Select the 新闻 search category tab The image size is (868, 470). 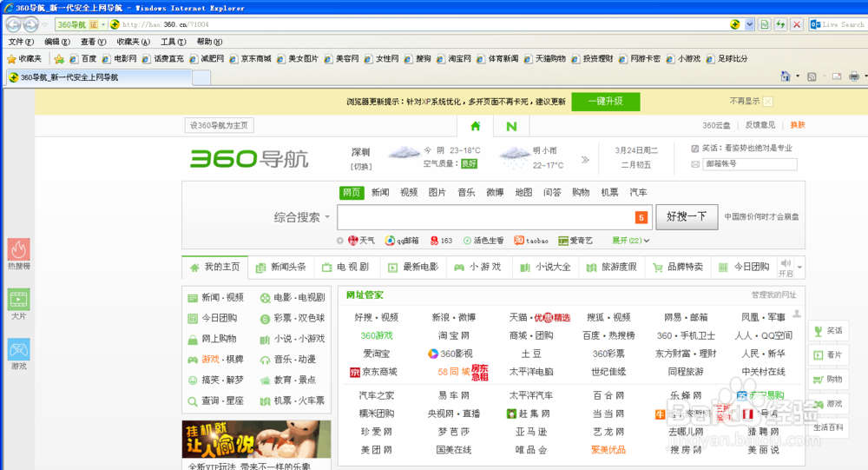[380, 192]
